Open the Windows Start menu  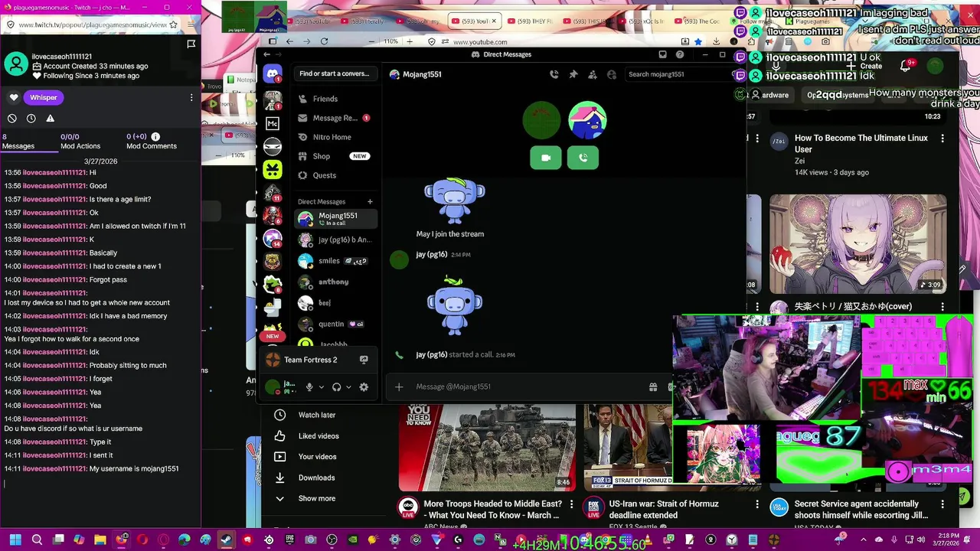[15, 540]
